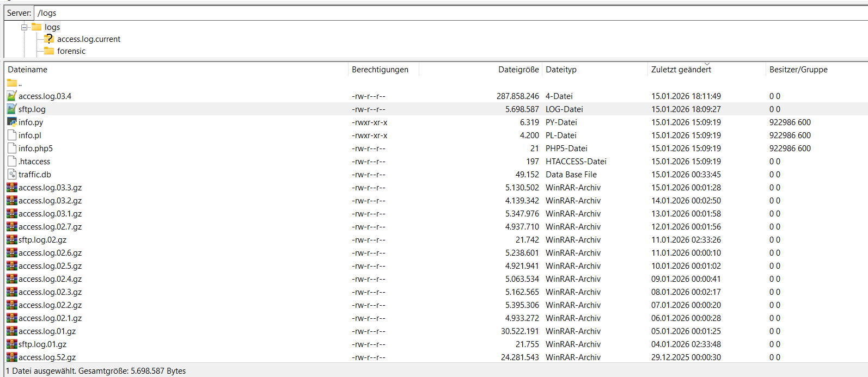Click the Dateityp column header
Viewport: 868px width, 377px height.
(x=561, y=70)
